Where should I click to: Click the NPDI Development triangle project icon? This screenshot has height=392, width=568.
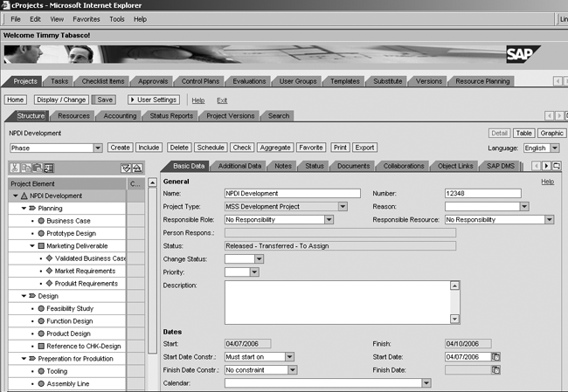(24, 196)
